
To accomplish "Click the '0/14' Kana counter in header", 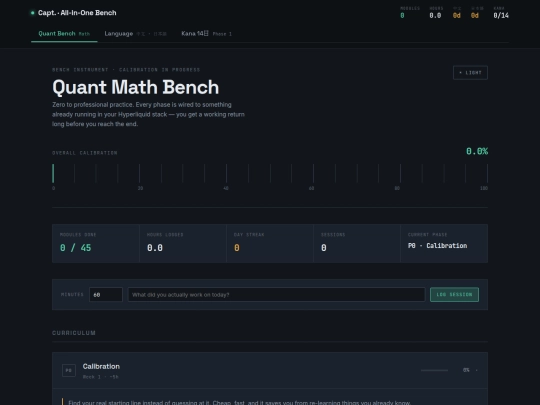I will tap(501, 15).
